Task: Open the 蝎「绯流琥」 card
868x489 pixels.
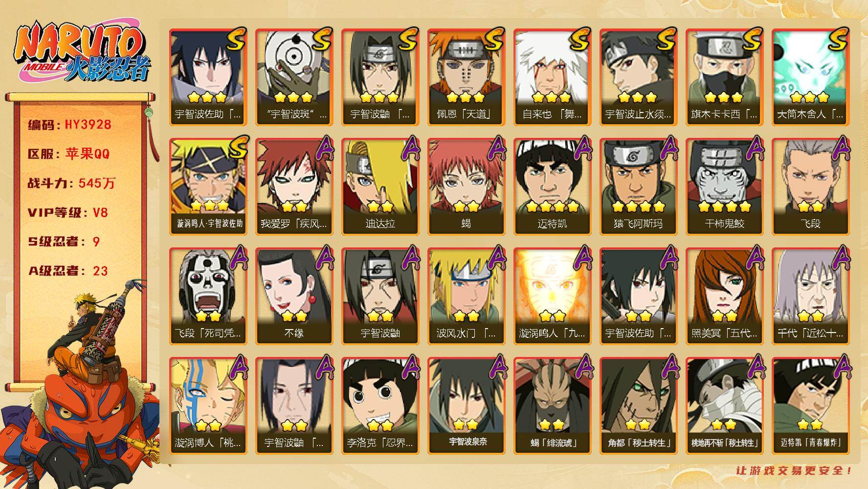Action: click(x=552, y=405)
